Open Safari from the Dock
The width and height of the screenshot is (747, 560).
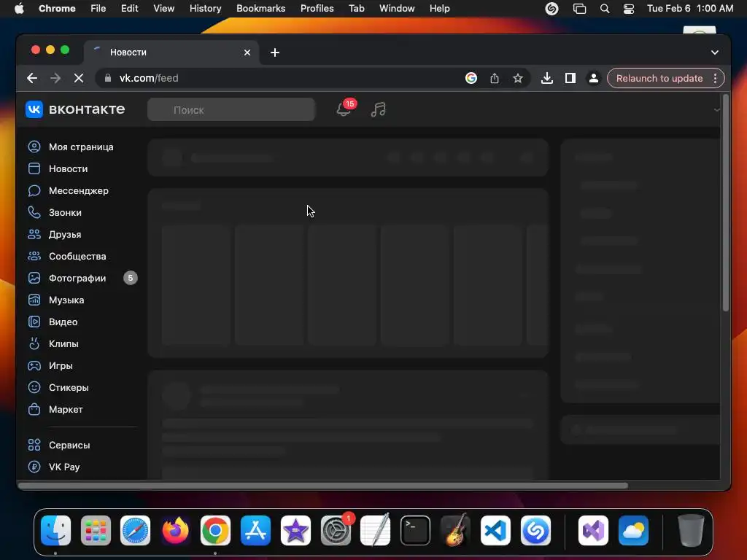[135, 531]
